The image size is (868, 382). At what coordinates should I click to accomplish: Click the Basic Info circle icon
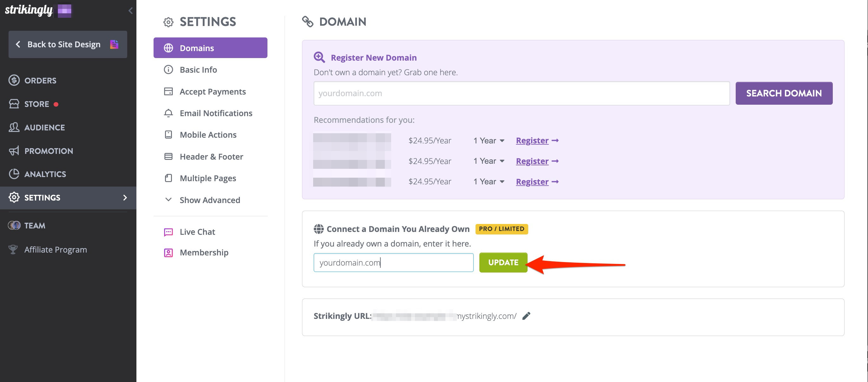168,70
